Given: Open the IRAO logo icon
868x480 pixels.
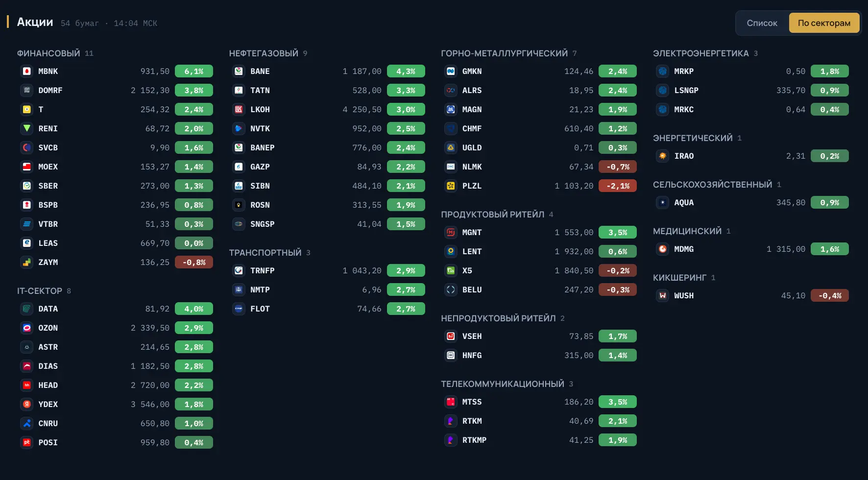Looking at the screenshot, I should (662, 156).
